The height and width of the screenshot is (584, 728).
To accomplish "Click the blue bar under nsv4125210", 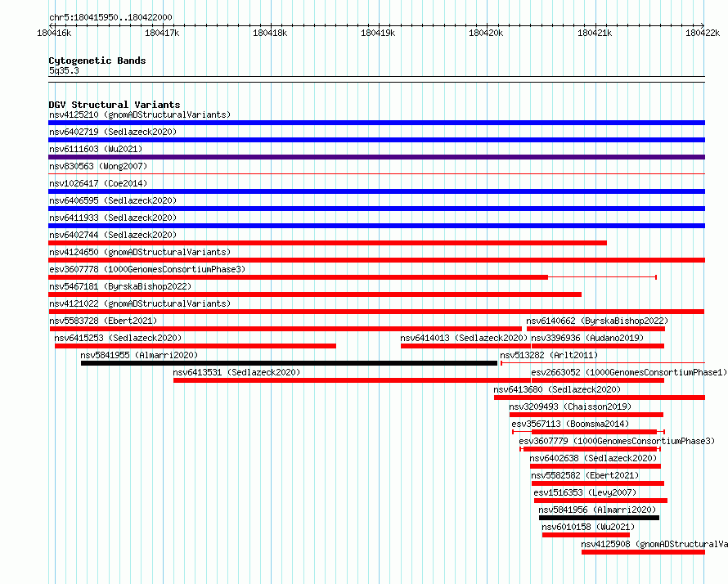I will (x=376, y=123).
